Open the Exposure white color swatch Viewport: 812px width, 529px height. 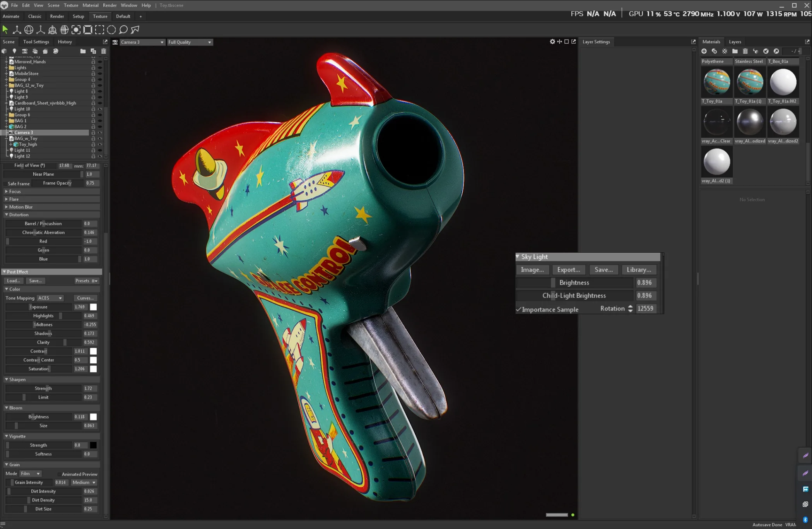pos(94,307)
